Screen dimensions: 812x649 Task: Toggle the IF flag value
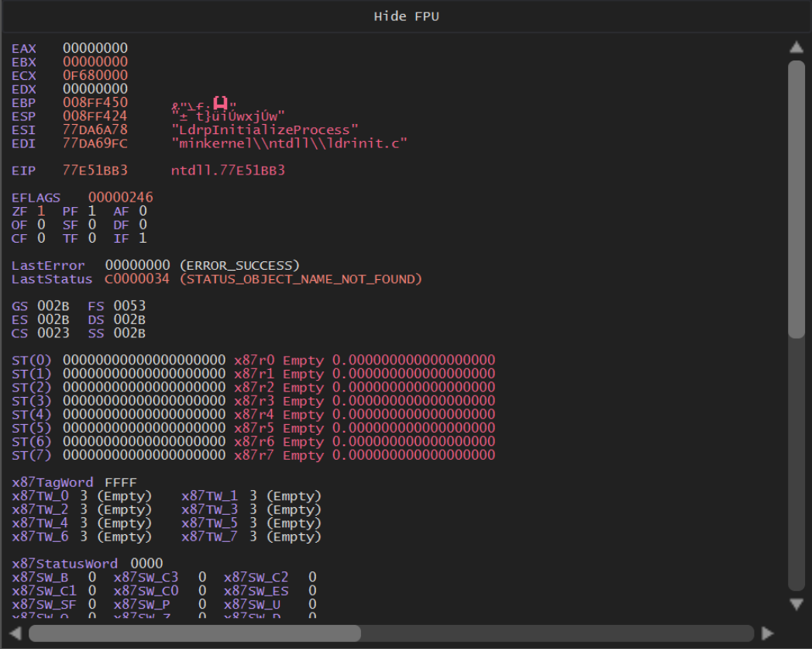pos(143,238)
